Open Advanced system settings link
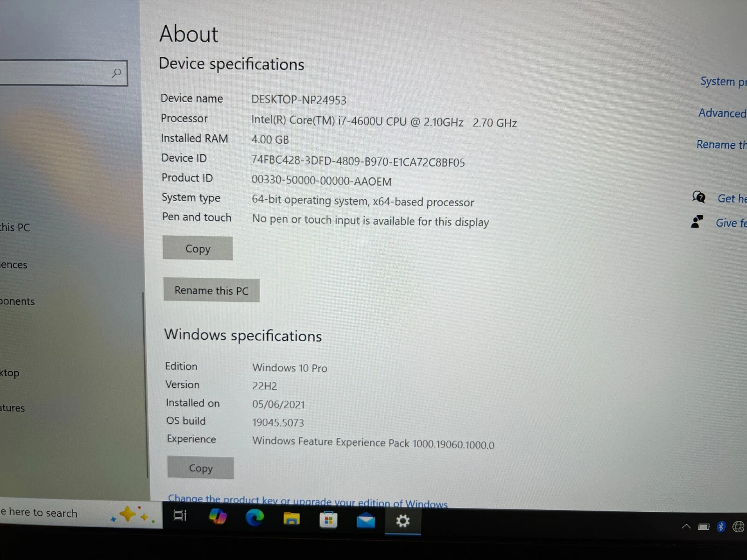 (722, 113)
